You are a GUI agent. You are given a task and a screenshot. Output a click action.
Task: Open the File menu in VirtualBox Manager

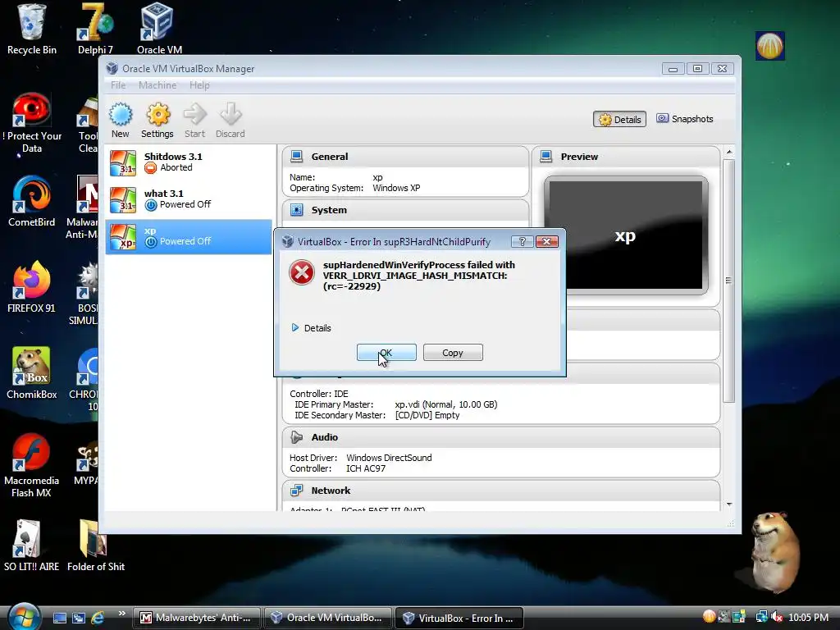click(118, 85)
